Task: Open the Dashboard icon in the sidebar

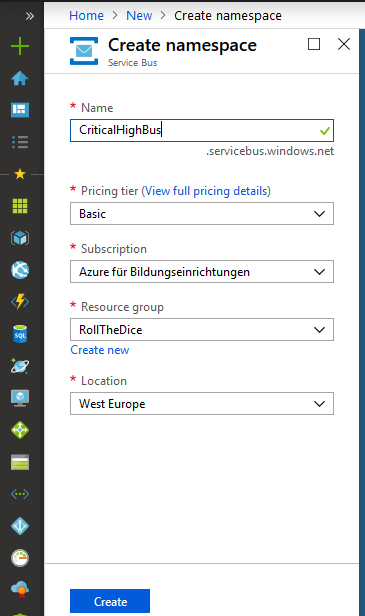Action: point(20,110)
